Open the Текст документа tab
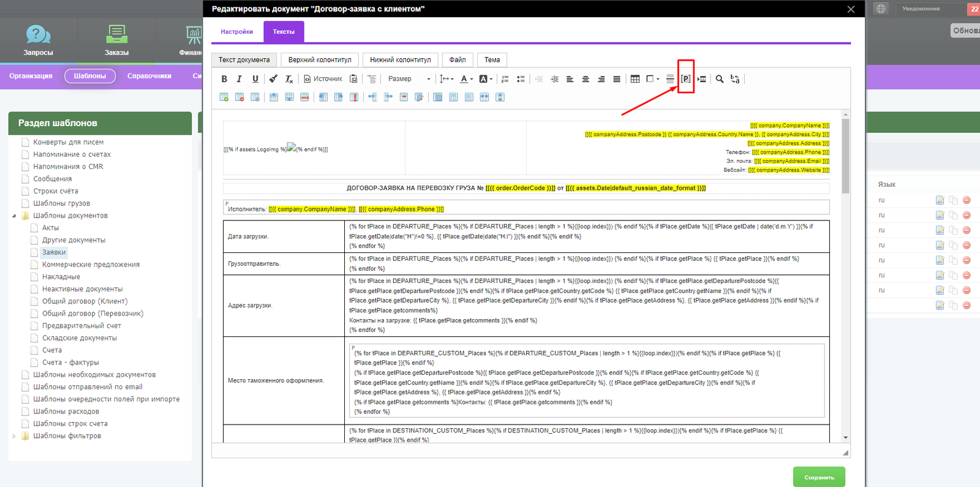This screenshot has width=980, height=487. [244, 60]
